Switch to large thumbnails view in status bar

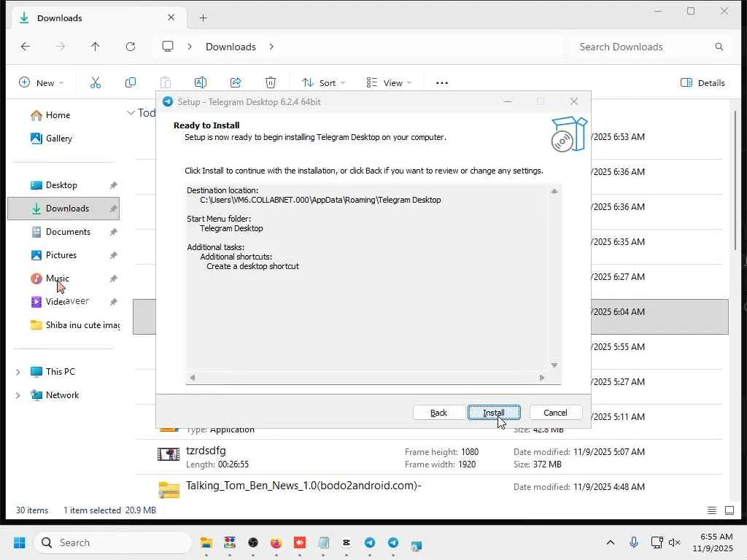click(x=729, y=510)
